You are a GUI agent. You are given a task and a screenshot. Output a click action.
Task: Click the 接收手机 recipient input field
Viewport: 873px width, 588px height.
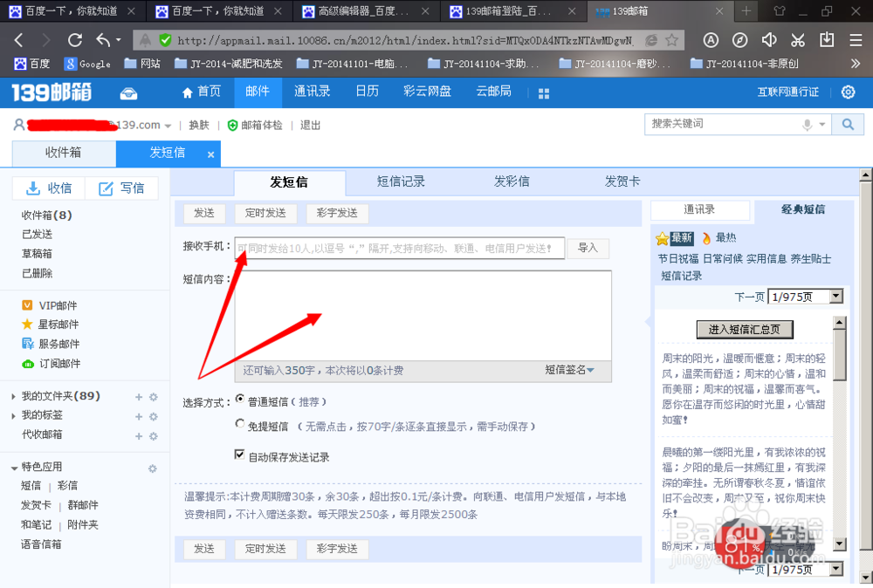coord(400,248)
